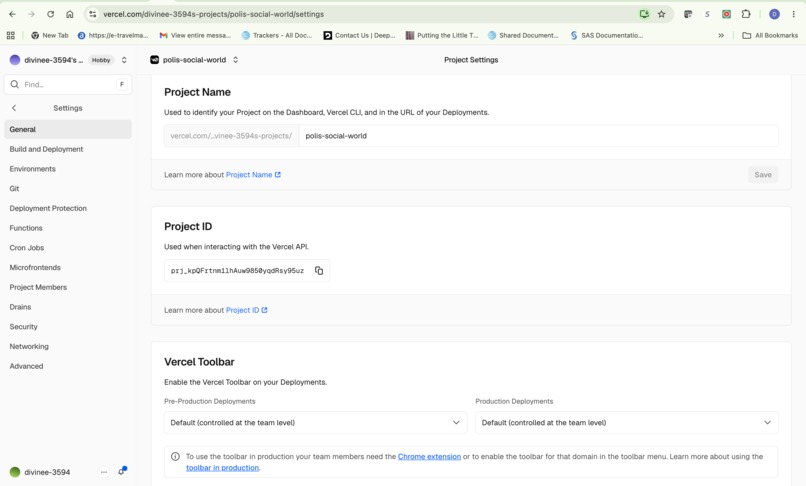Copy the Project ID to clipboard

tap(319, 271)
